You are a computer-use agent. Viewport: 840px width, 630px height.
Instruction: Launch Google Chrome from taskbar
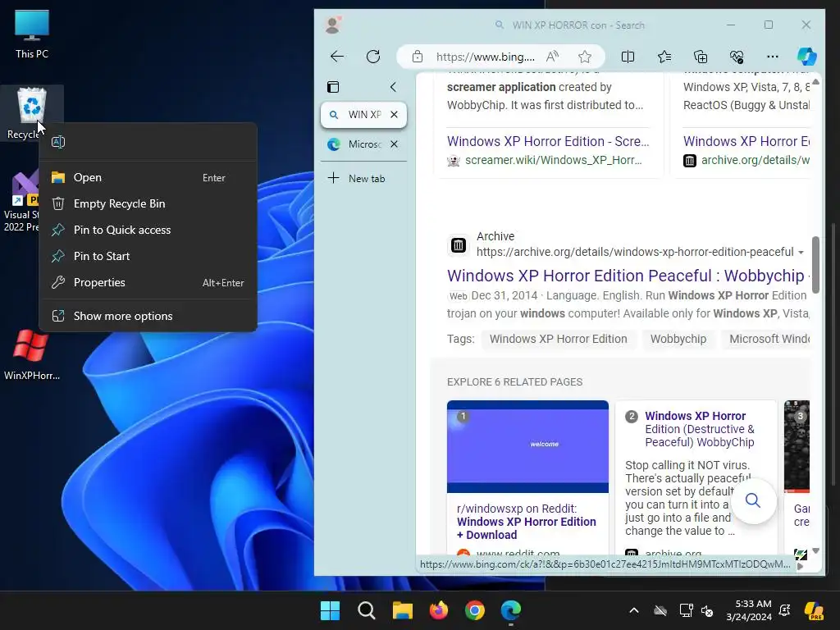[x=475, y=610]
